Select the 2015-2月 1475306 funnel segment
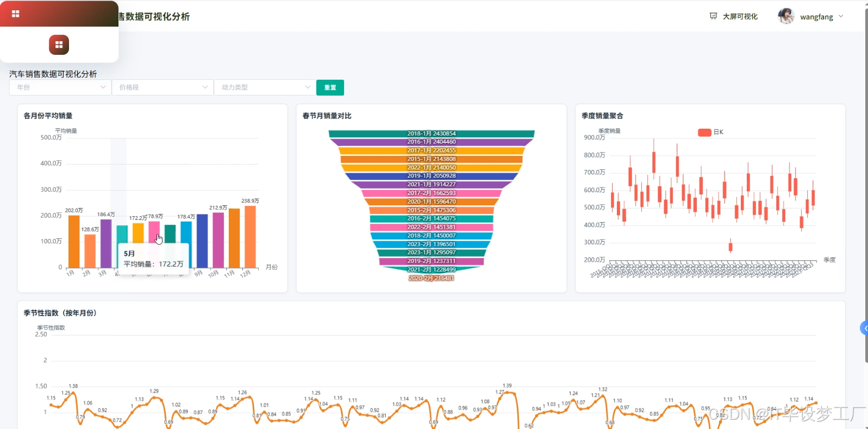The height and width of the screenshot is (429, 868). point(432,210)
